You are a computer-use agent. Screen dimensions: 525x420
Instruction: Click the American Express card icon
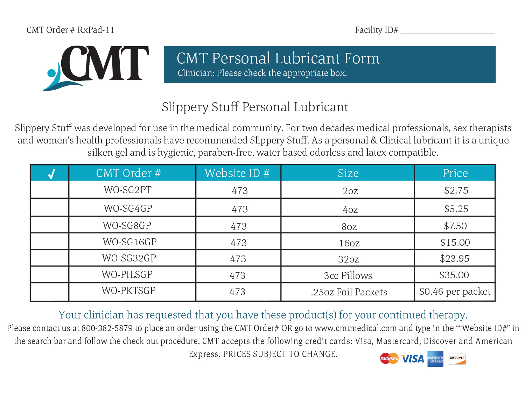[x=435, y=359]
